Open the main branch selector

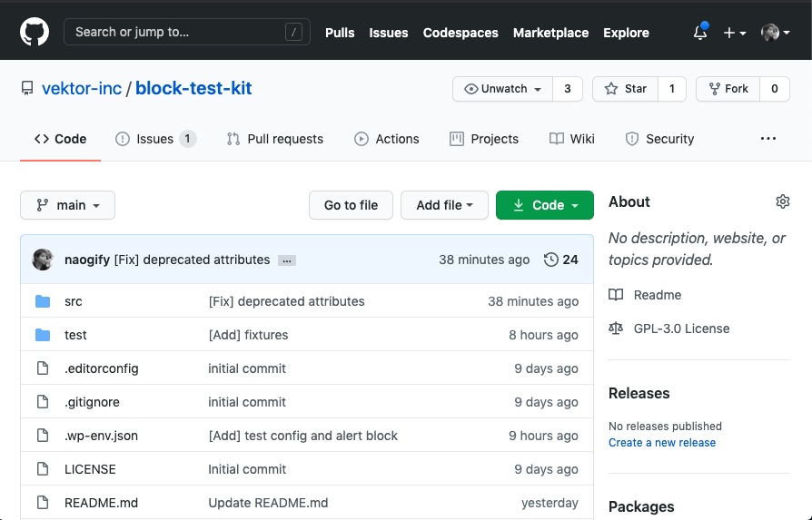(x=68, y=205)
